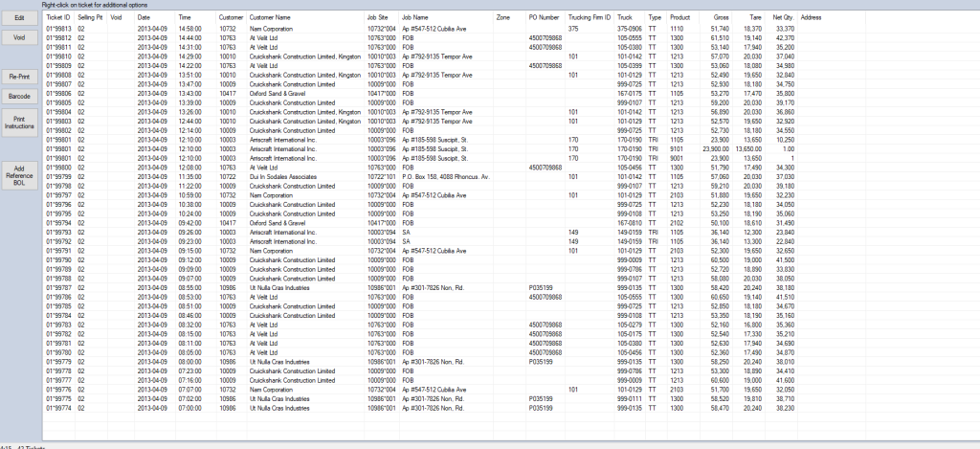Sort by Ticket ID column header
Image resolution: width=980 pixels, height=449 pixels.
[x=58, y=17]
